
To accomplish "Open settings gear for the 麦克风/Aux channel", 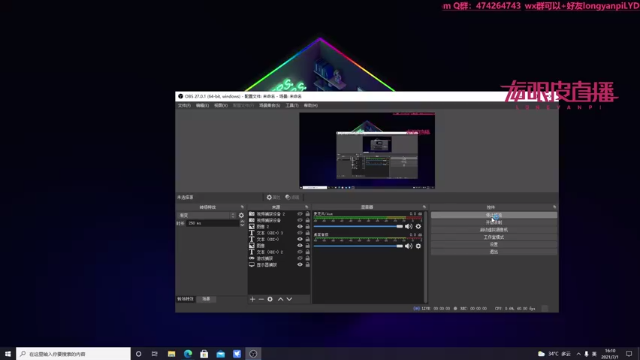I will coord(418,226).
